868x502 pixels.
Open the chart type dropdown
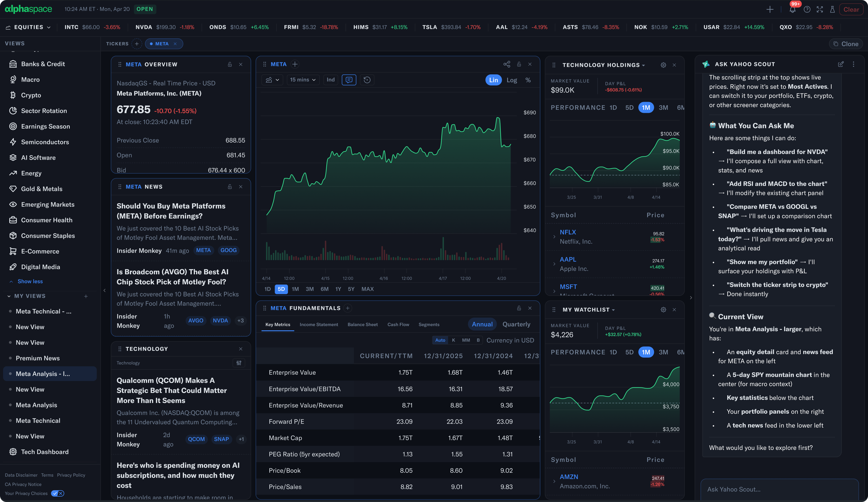[x=272, y=80]
